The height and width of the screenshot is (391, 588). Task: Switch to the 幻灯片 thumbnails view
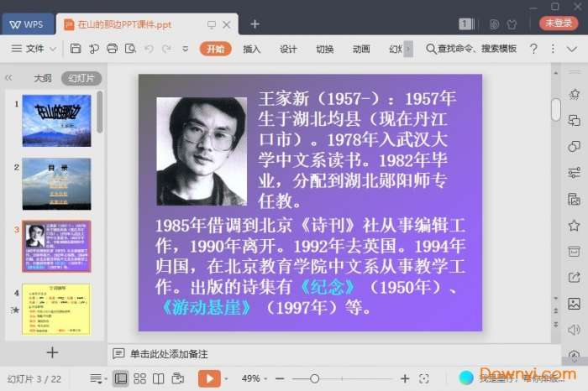[x=81, y=78]
